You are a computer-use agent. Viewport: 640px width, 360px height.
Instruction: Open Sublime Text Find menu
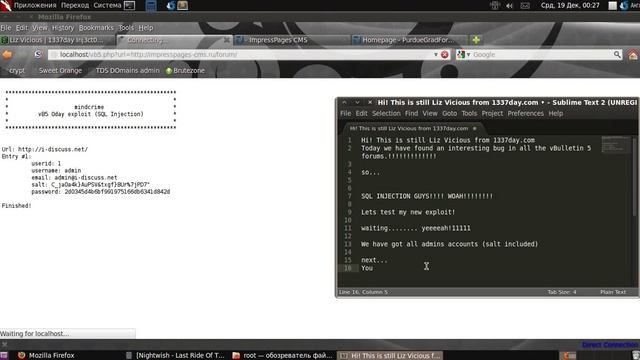[x=411, y=113]
